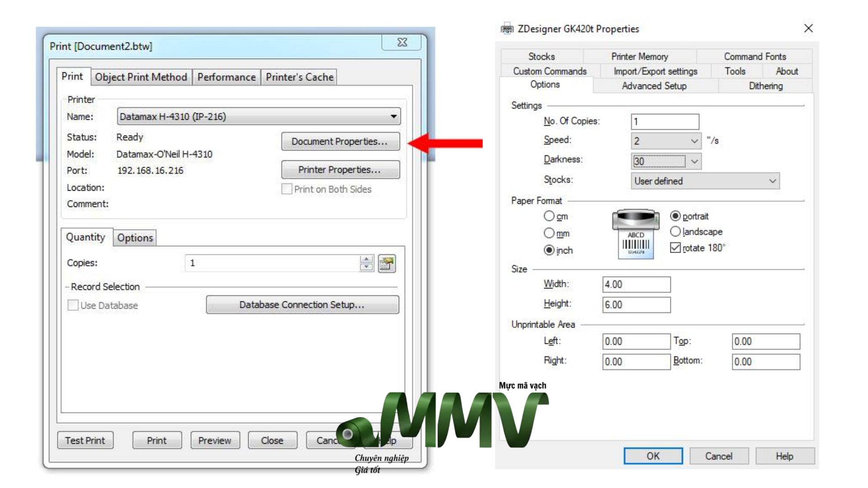Click the Document Properties button
The height and width of the screenshot is (488, 868).
click(340, 141)
